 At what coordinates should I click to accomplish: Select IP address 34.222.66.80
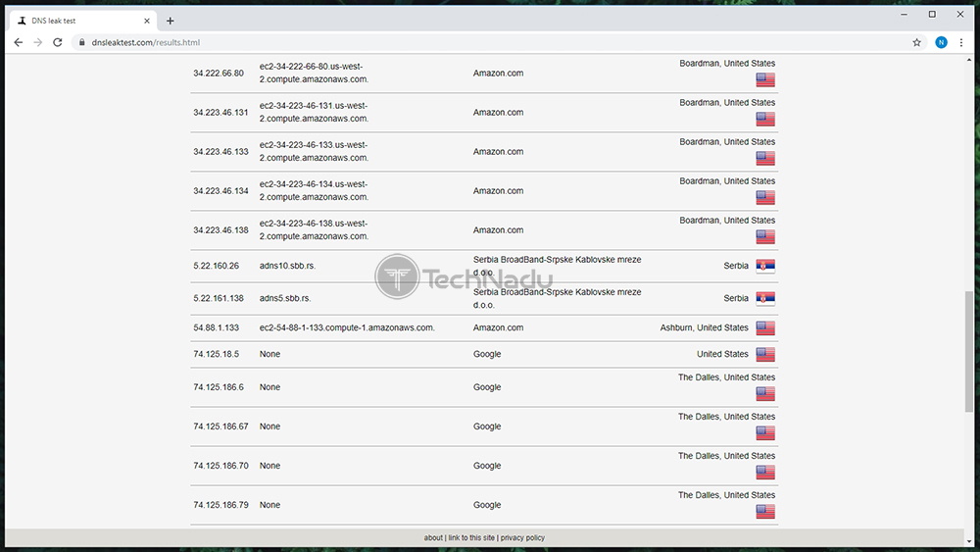click(219, 74)
